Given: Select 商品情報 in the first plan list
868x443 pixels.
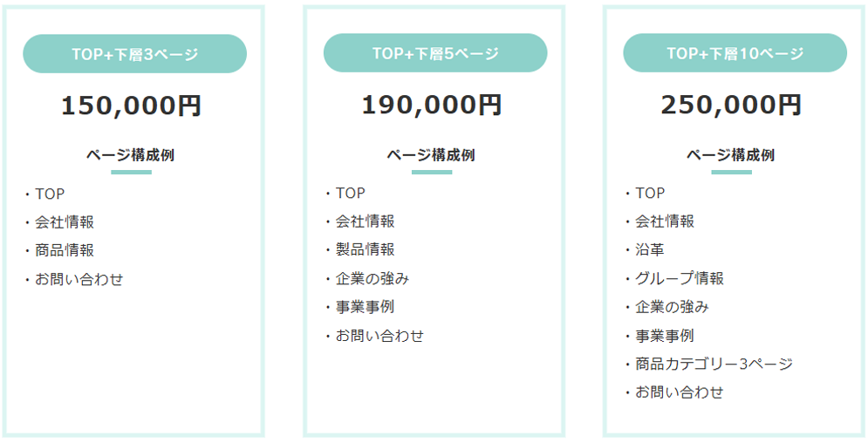Looking at the screenshot, I should click(x=65, y=250).
